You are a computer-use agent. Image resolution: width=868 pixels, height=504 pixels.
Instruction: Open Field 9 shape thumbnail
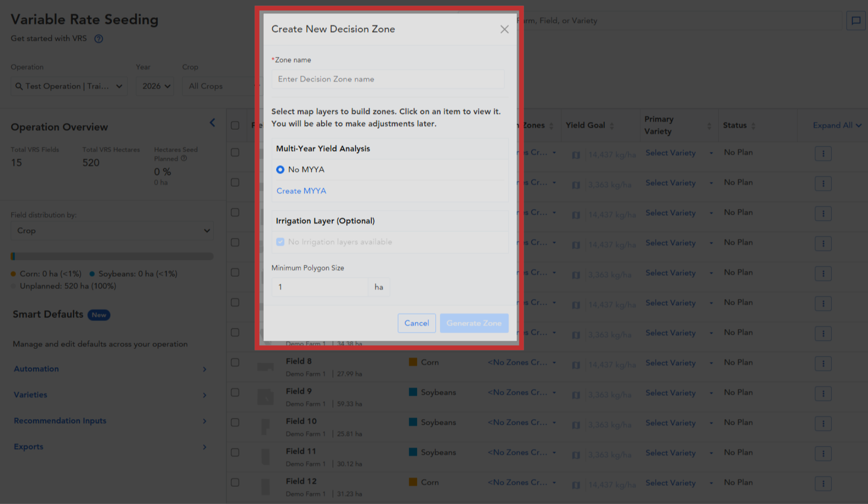[x=266, y=397]
